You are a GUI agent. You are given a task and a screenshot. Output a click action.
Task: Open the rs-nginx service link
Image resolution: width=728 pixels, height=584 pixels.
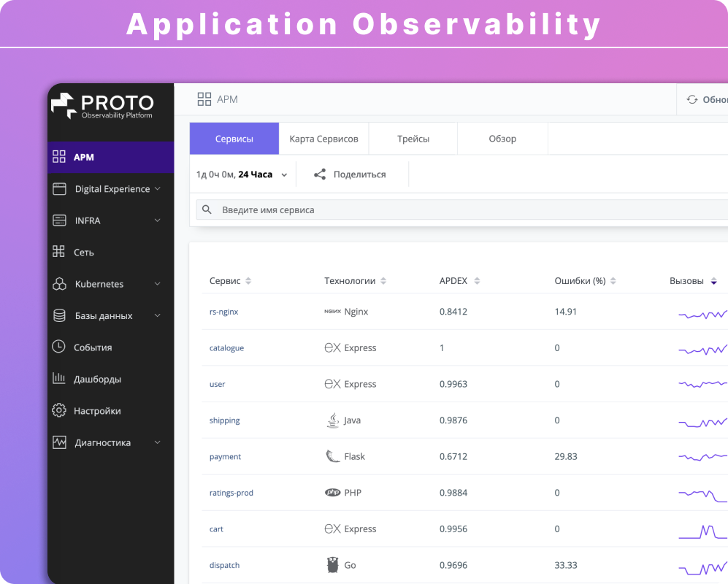[223, 311]
